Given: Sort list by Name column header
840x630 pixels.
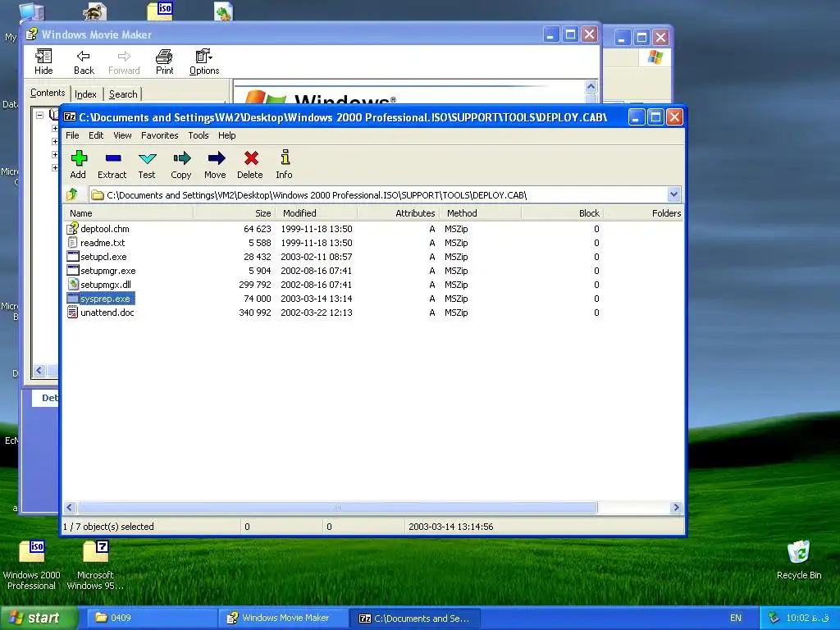Looking at the screenshot, I should [x=129, y=213].
